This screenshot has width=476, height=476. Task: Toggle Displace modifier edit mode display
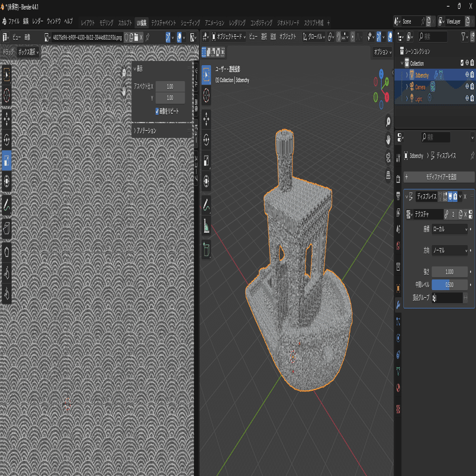point(445,196)
